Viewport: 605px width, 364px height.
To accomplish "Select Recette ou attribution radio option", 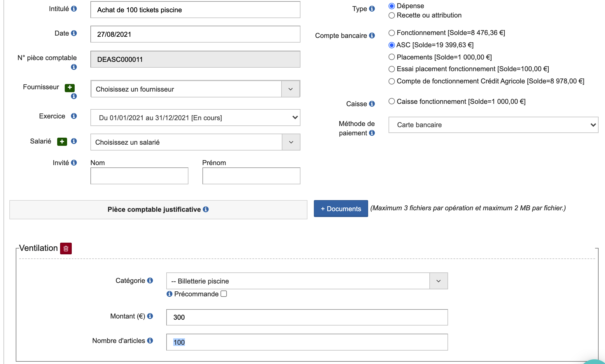I will pyautogui.click(x=392, y=15).
